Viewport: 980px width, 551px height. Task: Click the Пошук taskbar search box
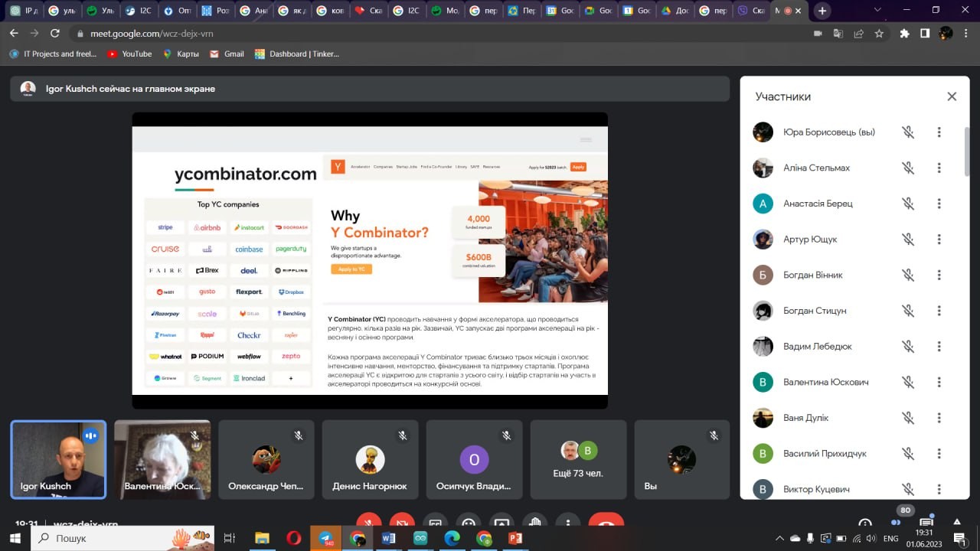point(122,538)
